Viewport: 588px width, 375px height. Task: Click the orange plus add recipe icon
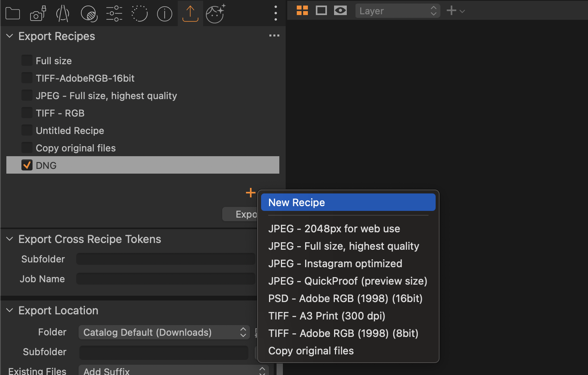pos(250,193)
